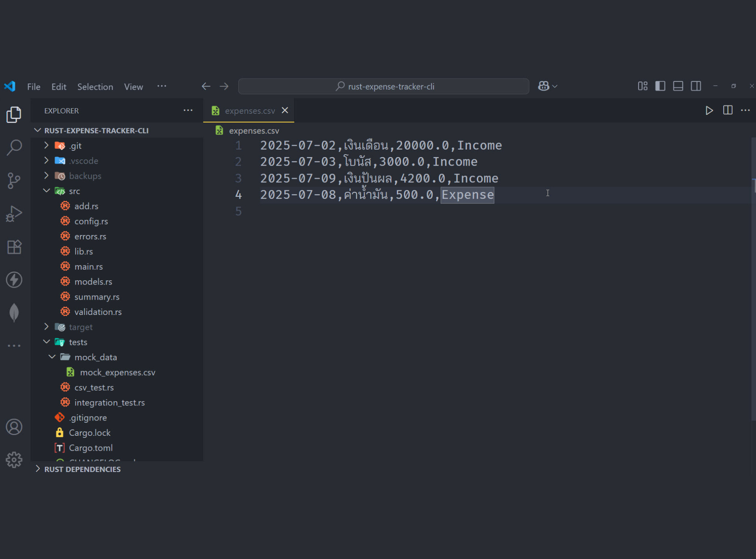The image size is (756, 559).
Task: Toggle the bottom Panel
Action: point(678,86)
